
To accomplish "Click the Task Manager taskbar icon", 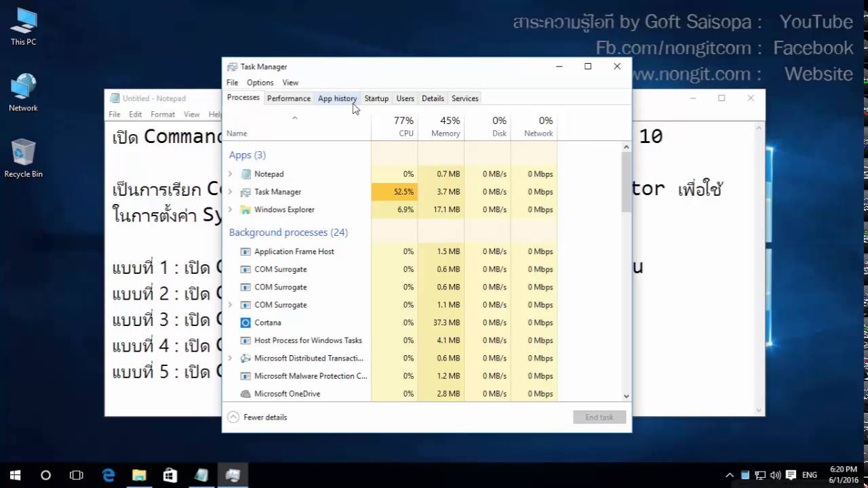I will (x=233, y=475).
